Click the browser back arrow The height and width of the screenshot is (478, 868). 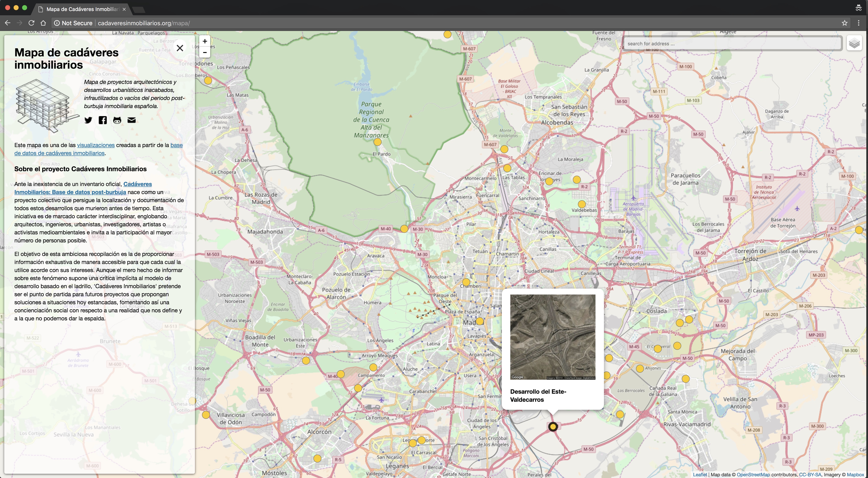point(7,23)
